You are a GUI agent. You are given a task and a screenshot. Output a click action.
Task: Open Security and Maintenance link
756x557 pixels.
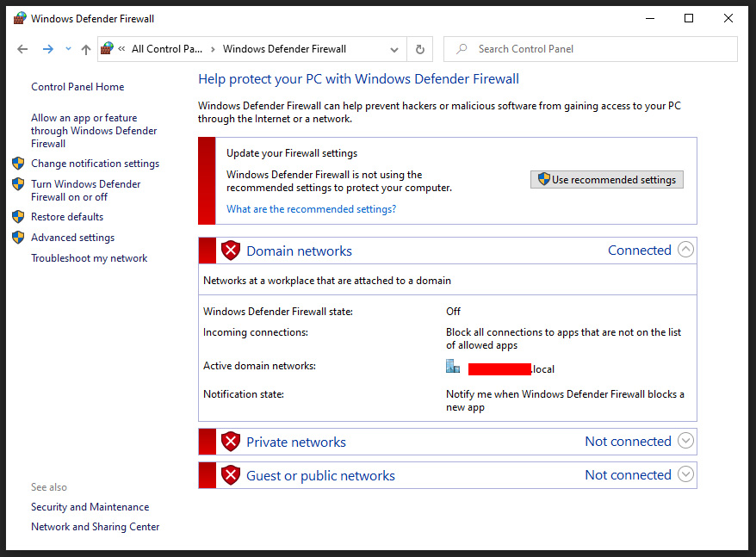90,507
